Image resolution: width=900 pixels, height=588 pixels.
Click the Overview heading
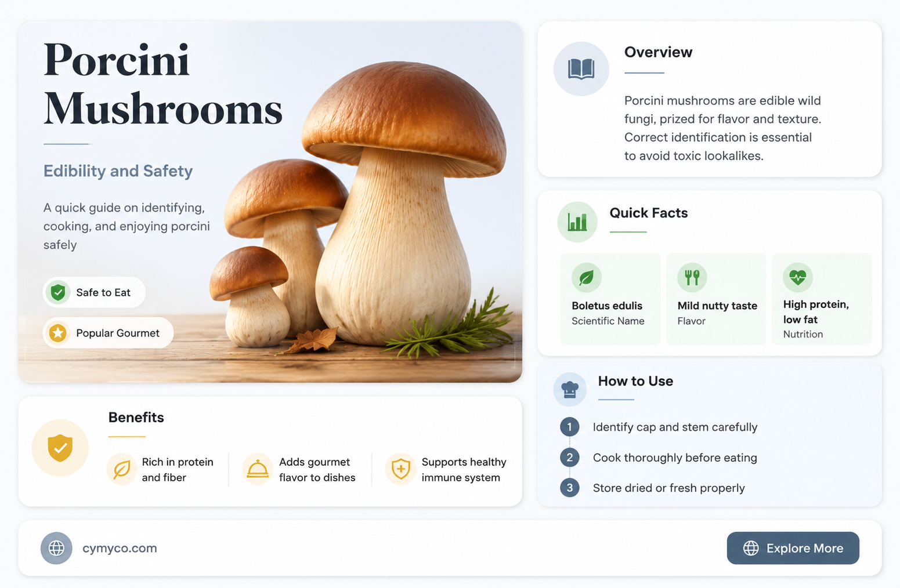click(658, 52)
